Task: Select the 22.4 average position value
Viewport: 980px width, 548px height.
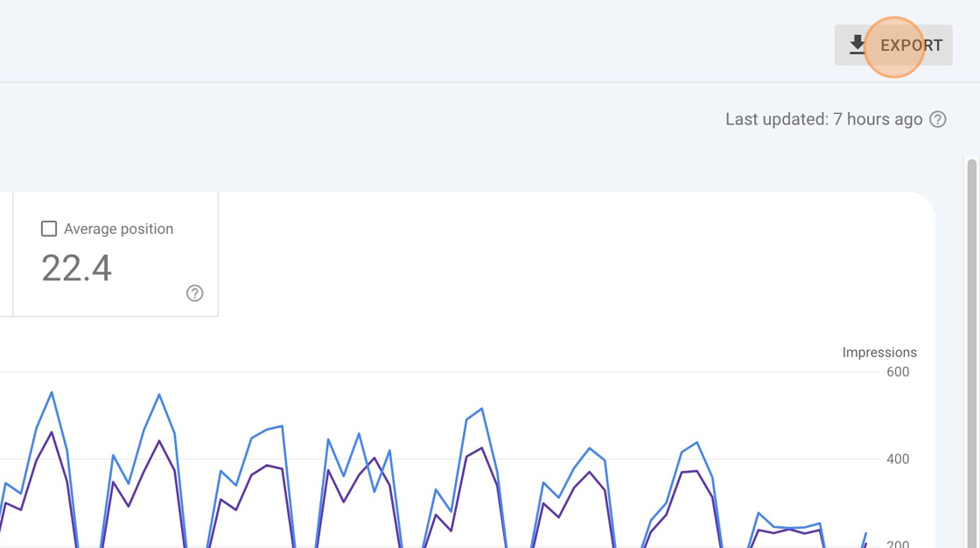Action: 76,269
